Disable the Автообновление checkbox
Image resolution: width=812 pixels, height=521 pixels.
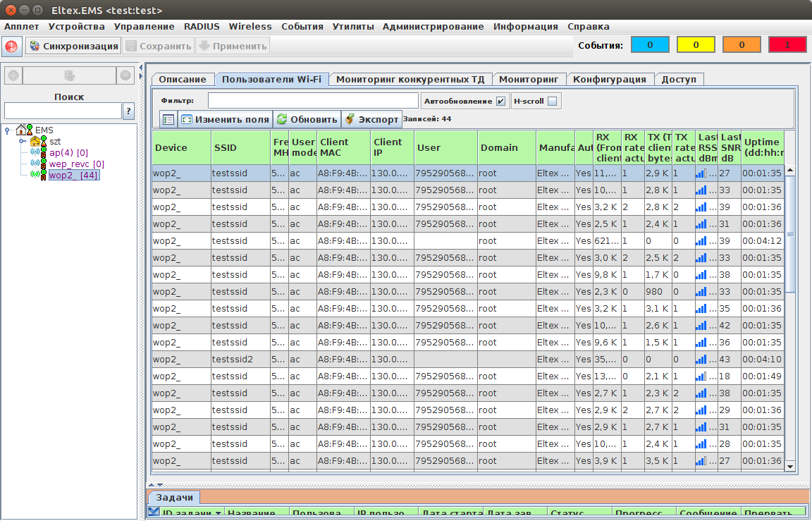[500, 102]
